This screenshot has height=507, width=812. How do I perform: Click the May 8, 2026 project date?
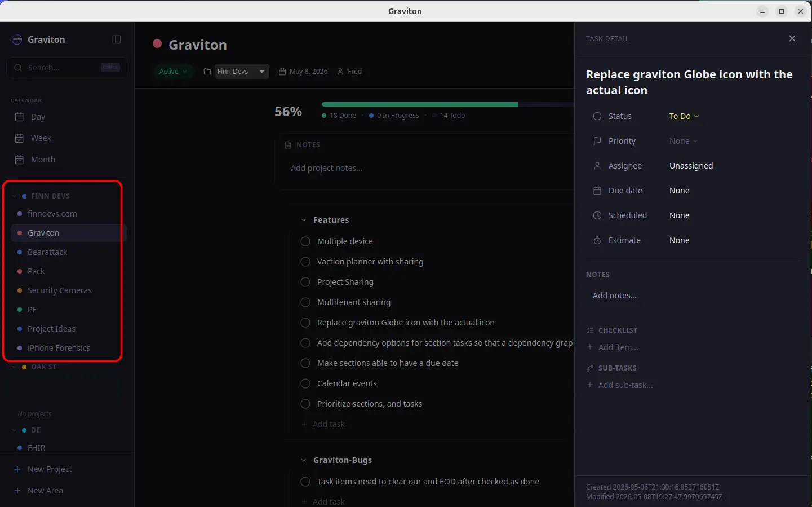click(303, 72)
